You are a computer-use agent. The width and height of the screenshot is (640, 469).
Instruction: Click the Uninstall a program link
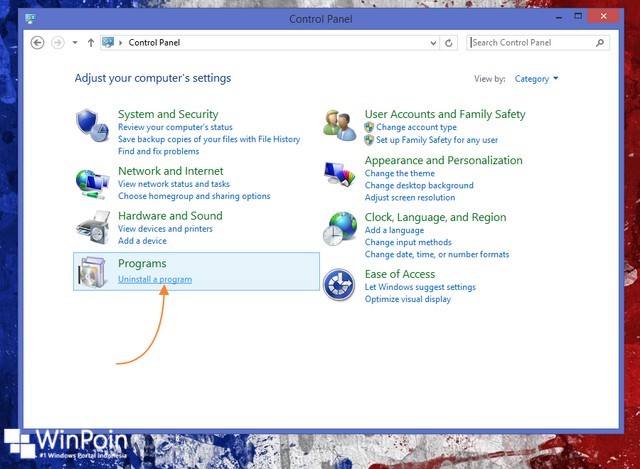[155, 279]
